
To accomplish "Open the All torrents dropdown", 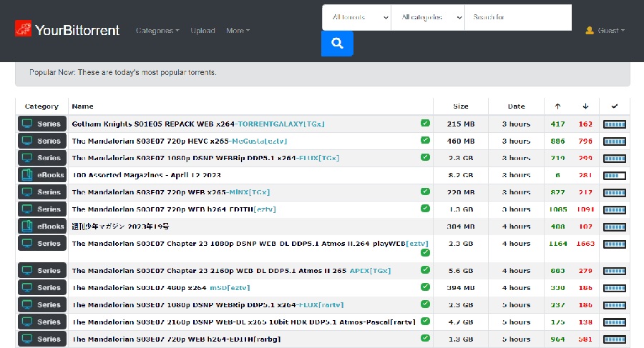I will click(x=356, y=17).
